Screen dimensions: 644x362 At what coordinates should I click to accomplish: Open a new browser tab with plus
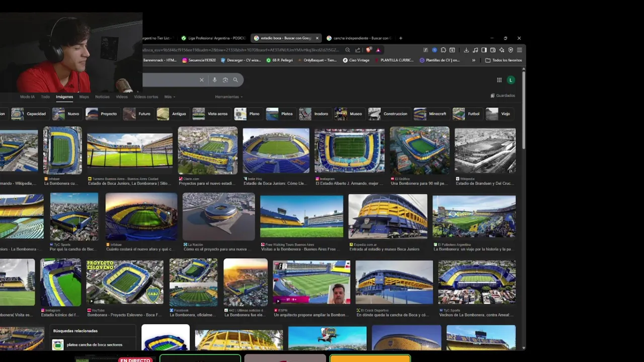click(x=400, y=38)
